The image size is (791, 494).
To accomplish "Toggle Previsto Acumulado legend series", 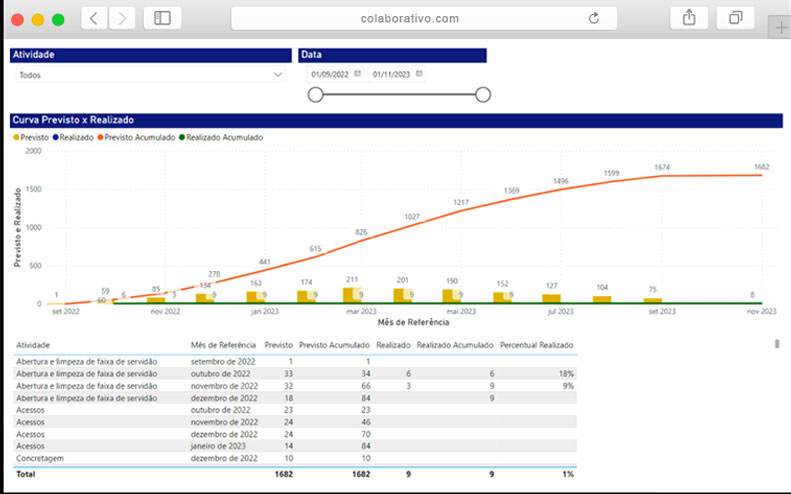I will click(136, 137).
